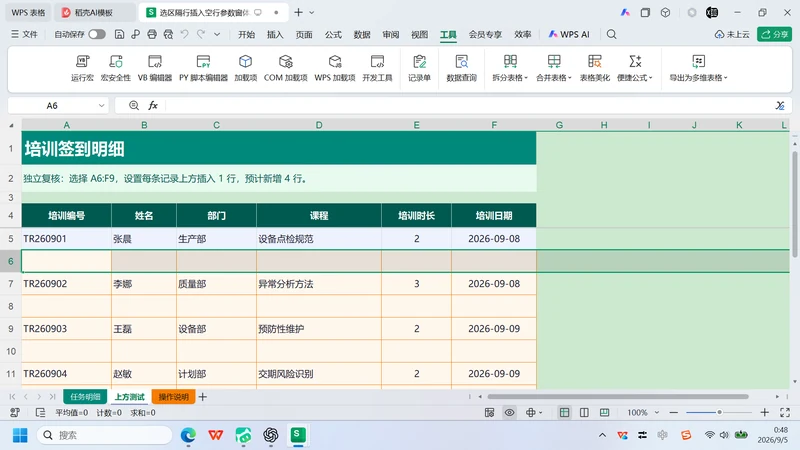800x450 pixels.
Task: Click the horizontal scrollbar
Action: pyautogui.click(x=618, y=396)
